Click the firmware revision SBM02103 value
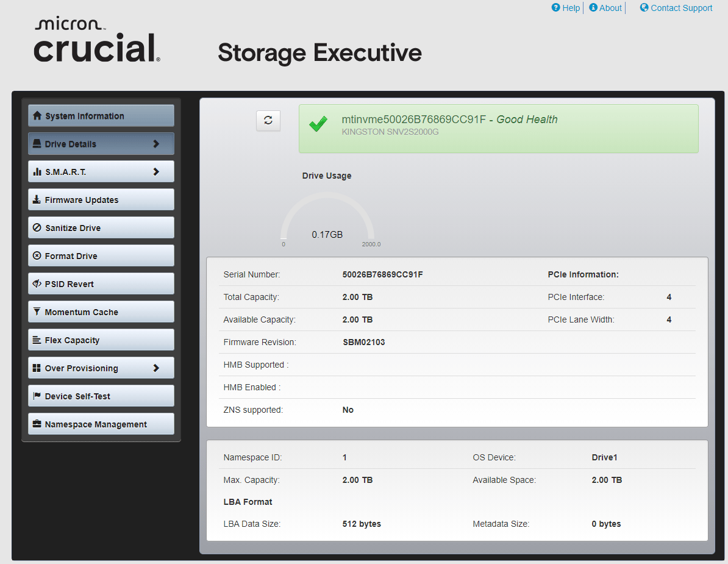This screenshot has width=728, height=564. (364, 342)
